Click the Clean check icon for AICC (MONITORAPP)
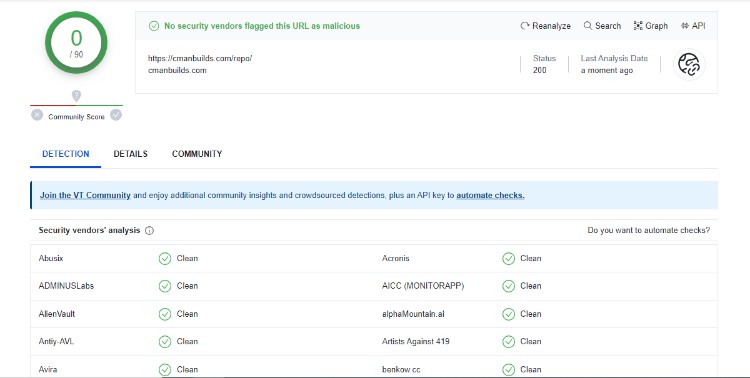 [508, 286]
